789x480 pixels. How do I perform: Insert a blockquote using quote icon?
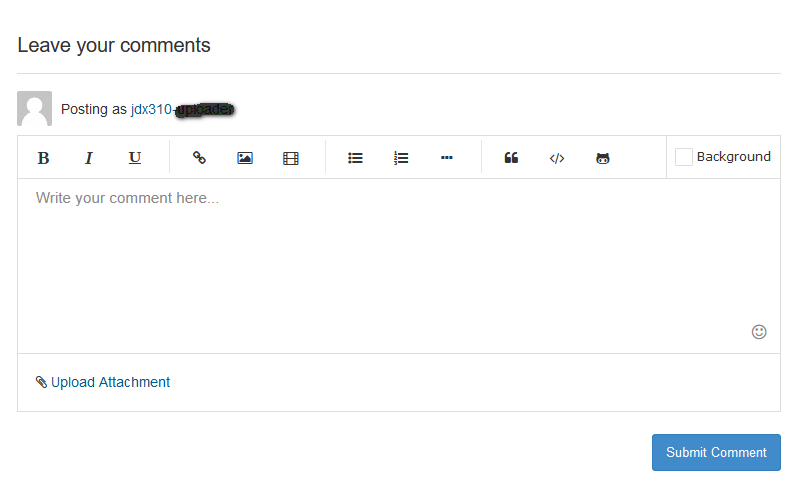click(511, 158)
